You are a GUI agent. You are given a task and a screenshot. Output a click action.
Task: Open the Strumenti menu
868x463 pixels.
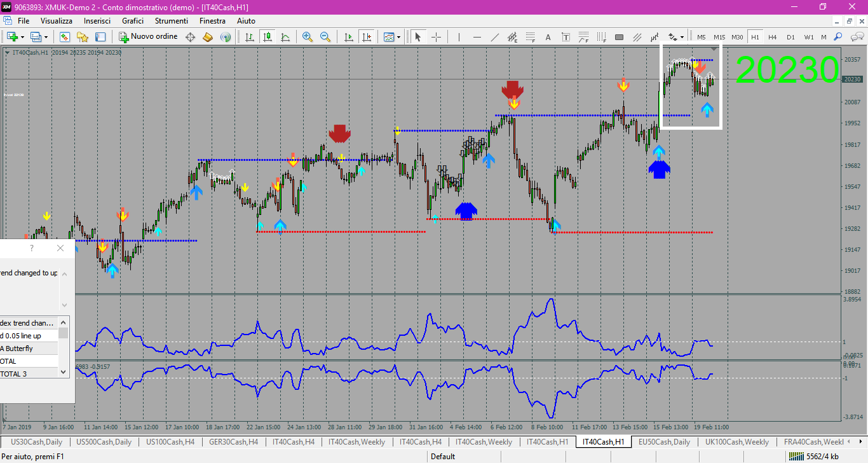pyautogui.click(x=172, y=21)
